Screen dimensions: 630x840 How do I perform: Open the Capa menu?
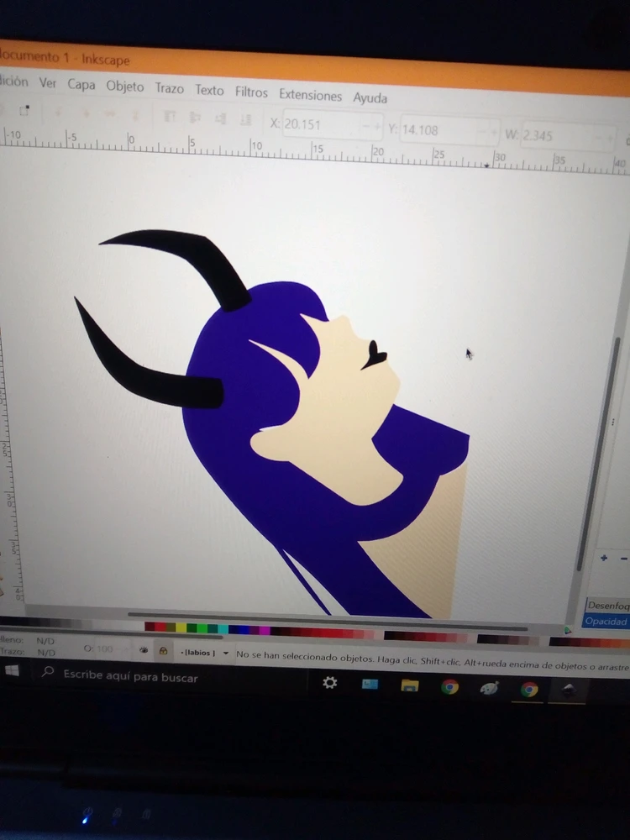(81, 85)
